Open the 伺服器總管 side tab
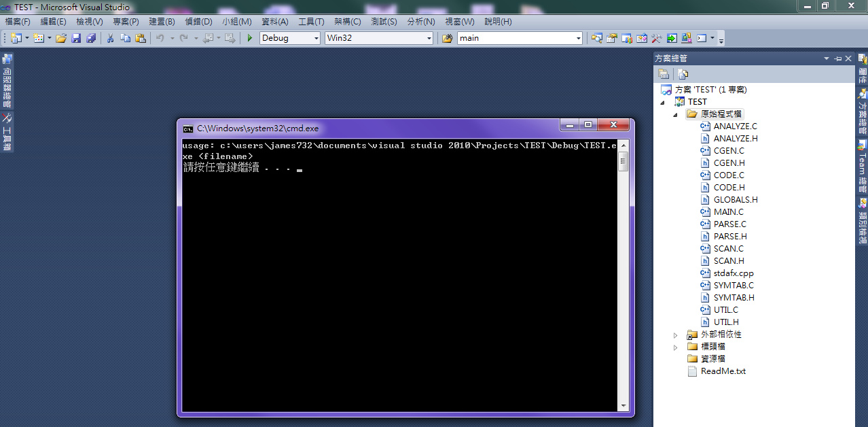This screenshot has height=427, width=868. click(x=7, y=81)
